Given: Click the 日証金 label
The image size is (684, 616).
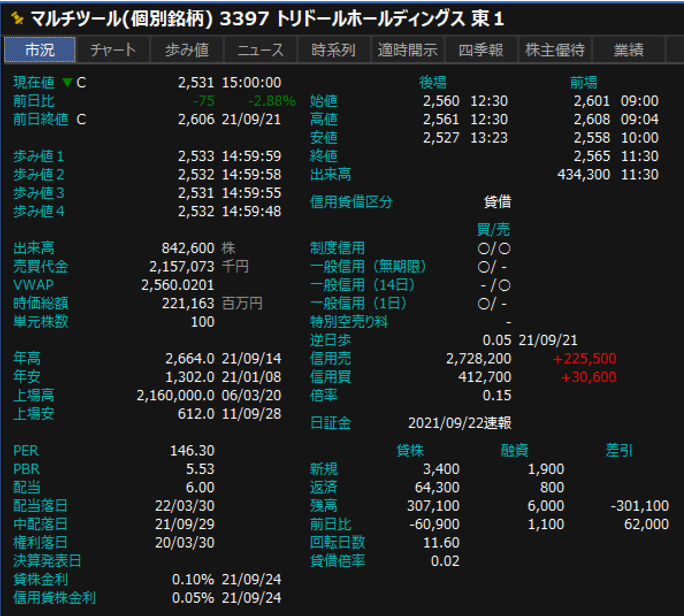Looking at the screenshot, I should click(330, 423).
